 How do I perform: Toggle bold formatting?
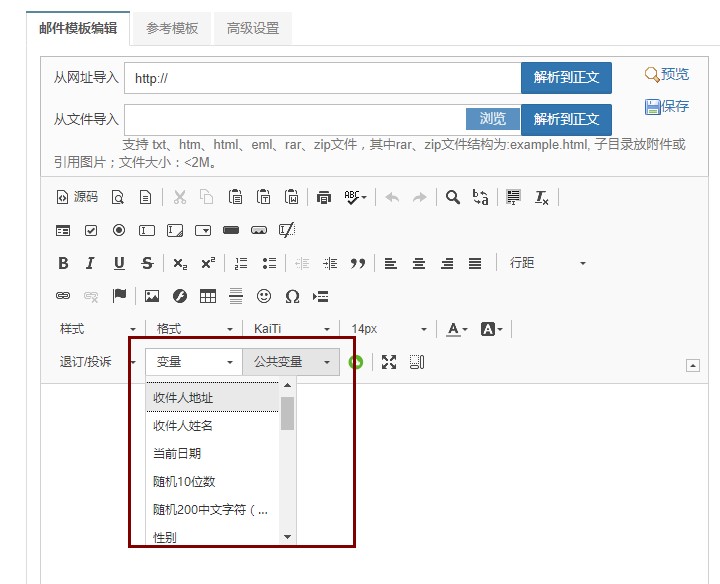[63, 264]
